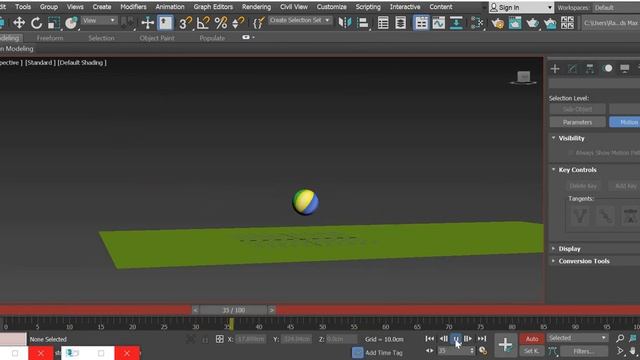640x360 pixels.
Task: Open the Animation menu
Action: (170, 7)
